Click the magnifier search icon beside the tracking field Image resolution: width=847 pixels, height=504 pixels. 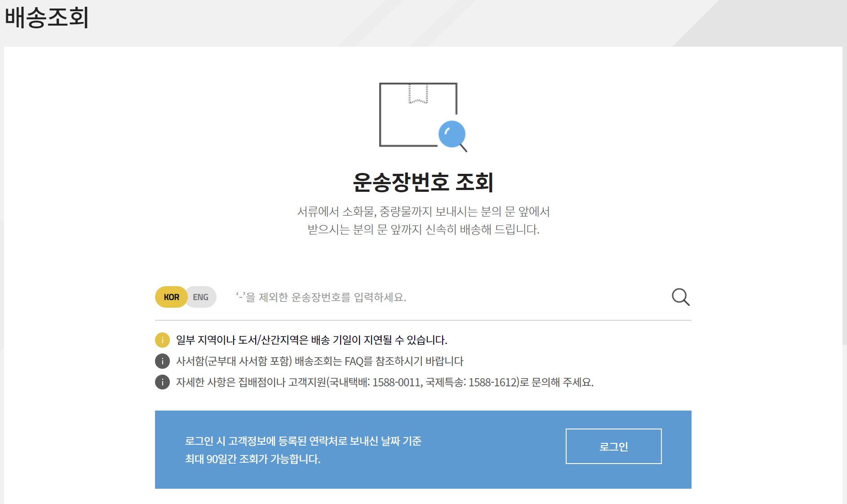point(680,297)
